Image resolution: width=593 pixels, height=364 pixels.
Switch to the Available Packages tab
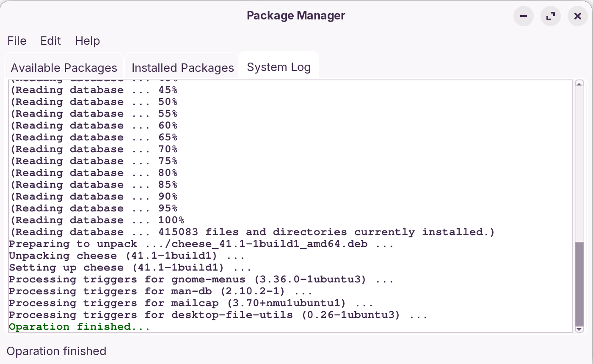64,68
